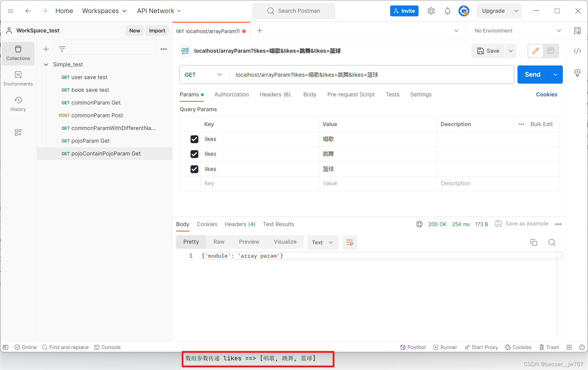Screen dimensions: 588x370
Task: Change response format Text dropdown
Action: (323, 242)
